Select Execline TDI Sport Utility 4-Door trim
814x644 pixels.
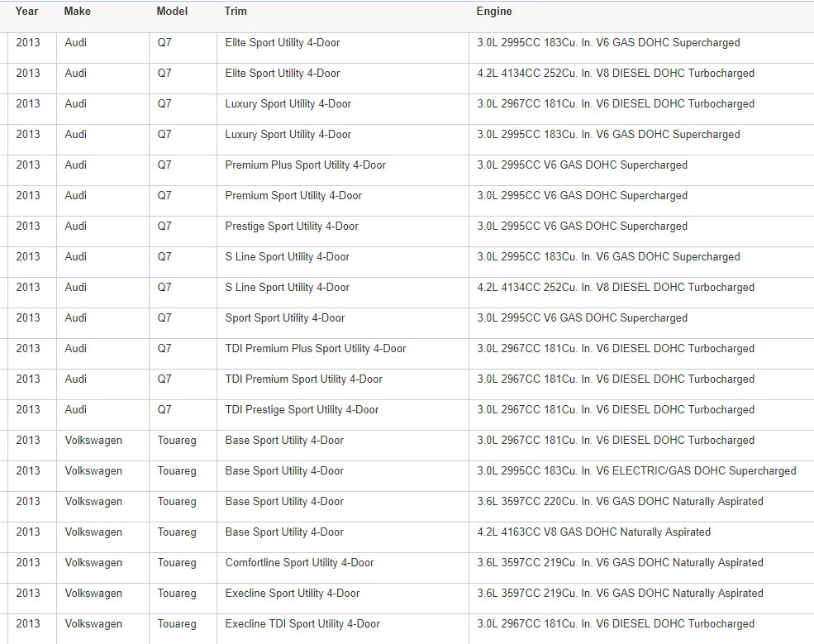point(343,629)
